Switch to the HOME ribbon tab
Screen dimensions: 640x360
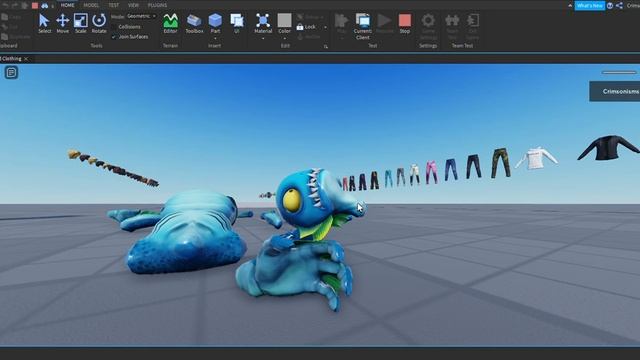click(67, 5)
